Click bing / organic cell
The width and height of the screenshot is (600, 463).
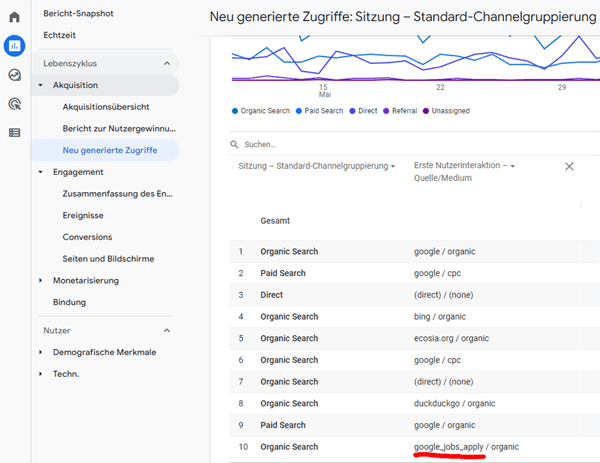coord(440,317)
